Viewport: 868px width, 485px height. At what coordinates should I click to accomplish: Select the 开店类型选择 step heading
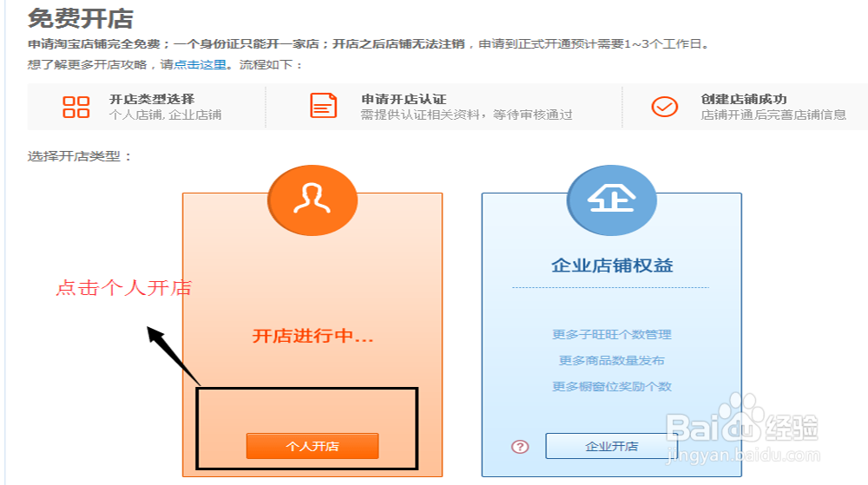point(152,99)
